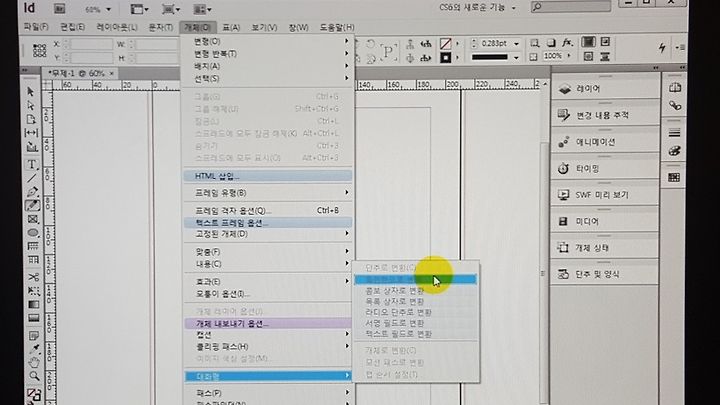Open the 변경 내용 추적 panel
This screenshot has height=405, width=720.
click(x=605, y=115)
